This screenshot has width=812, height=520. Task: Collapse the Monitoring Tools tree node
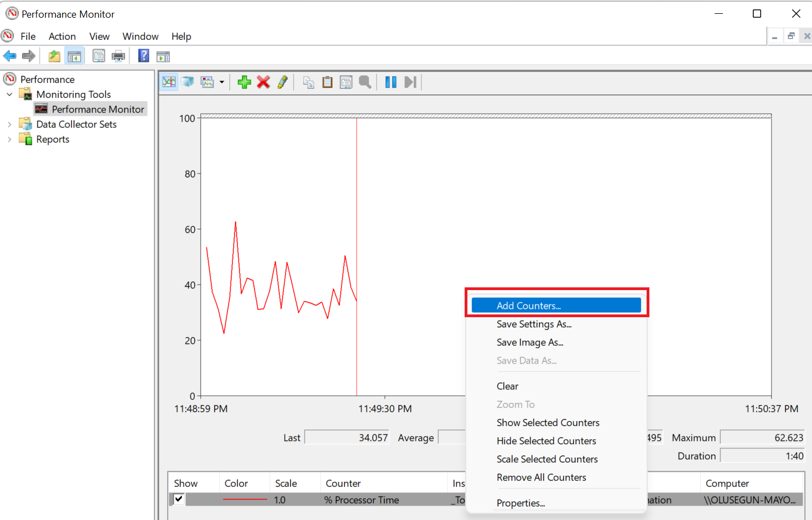click(x=9, y=94)
